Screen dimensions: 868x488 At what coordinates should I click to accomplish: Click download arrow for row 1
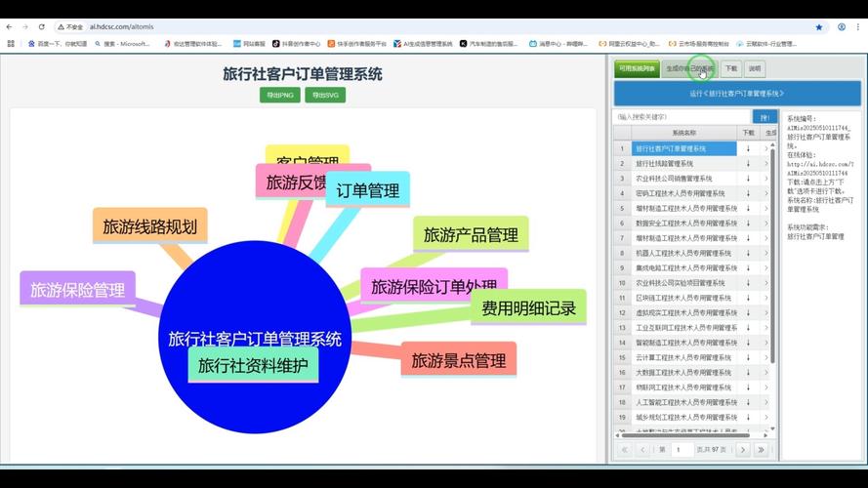tap(749, 148)
